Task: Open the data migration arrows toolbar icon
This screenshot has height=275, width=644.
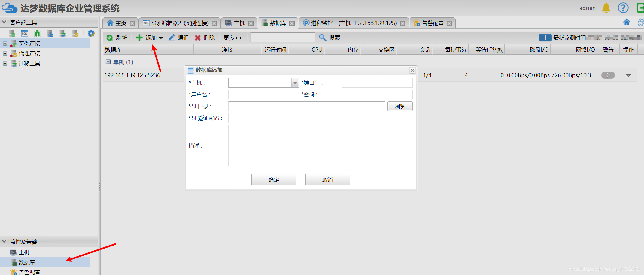Action: pyautogui.click(x=63, y=33)
